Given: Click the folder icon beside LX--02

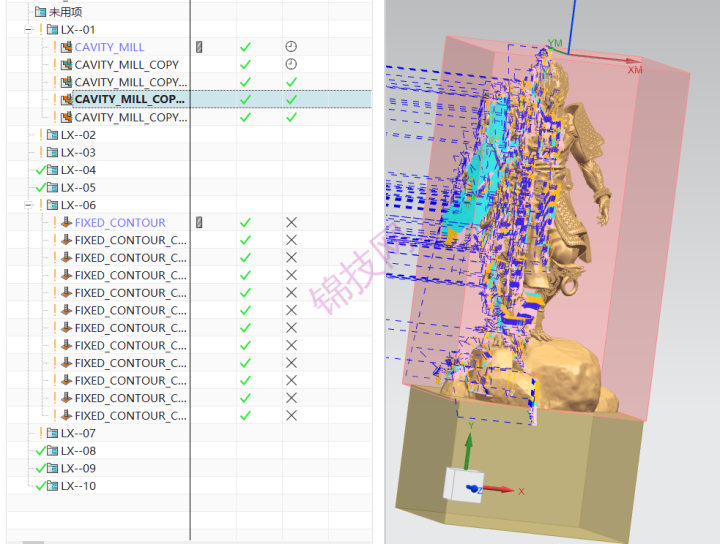Looking at the screenshot, I should [x=52, y=135].
